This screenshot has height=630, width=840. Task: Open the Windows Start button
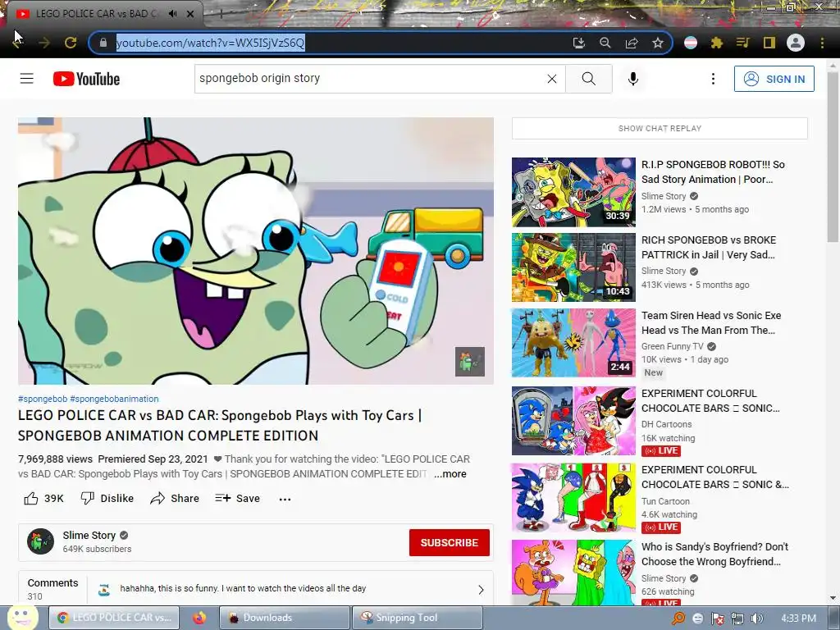tap(22, 618)
